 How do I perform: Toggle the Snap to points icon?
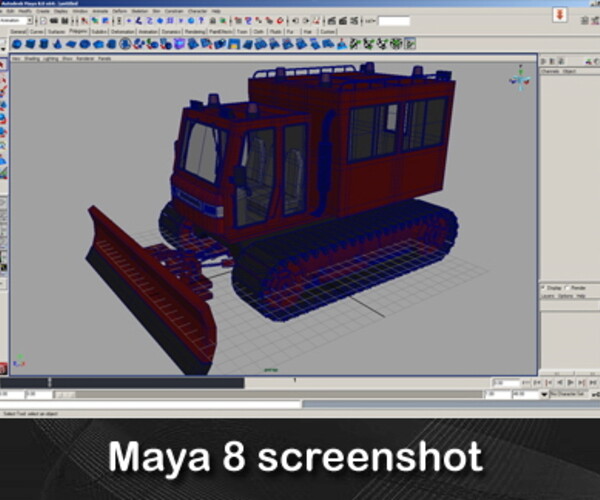click(259, 21)
